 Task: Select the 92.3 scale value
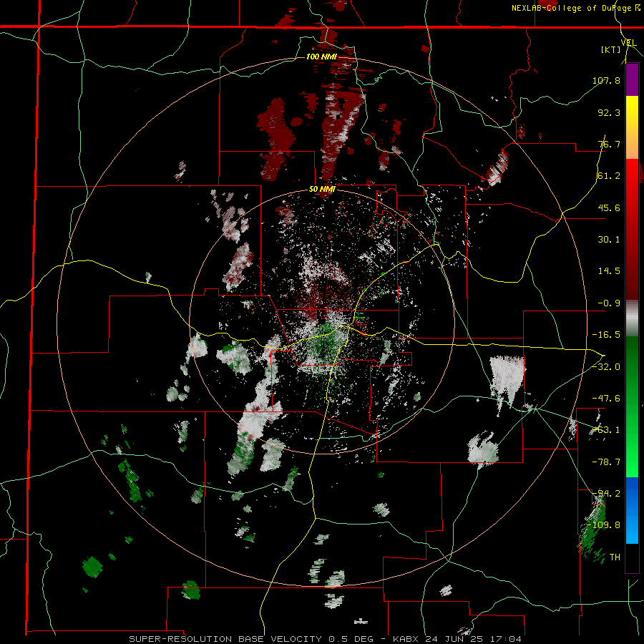tap(609, 112)
